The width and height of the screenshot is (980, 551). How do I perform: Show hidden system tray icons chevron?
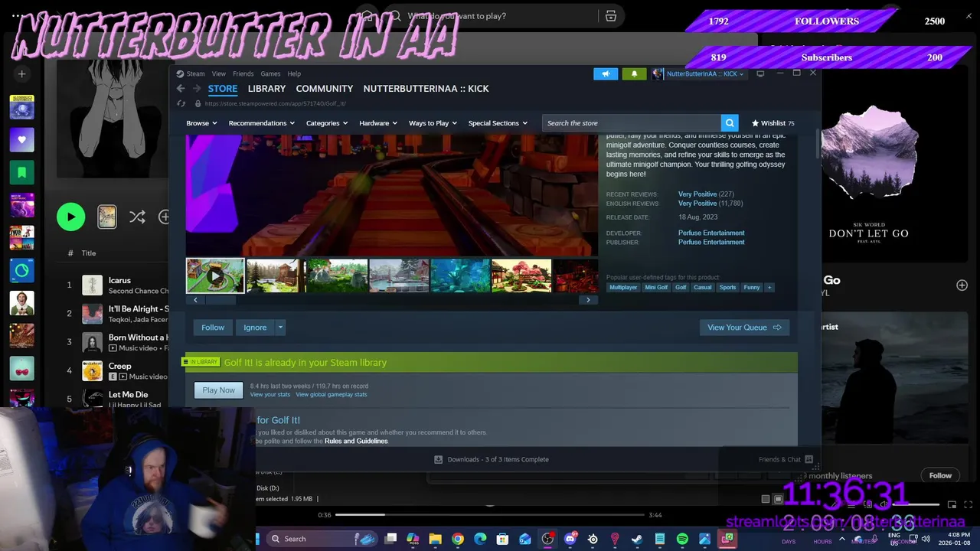click(841, 539)
